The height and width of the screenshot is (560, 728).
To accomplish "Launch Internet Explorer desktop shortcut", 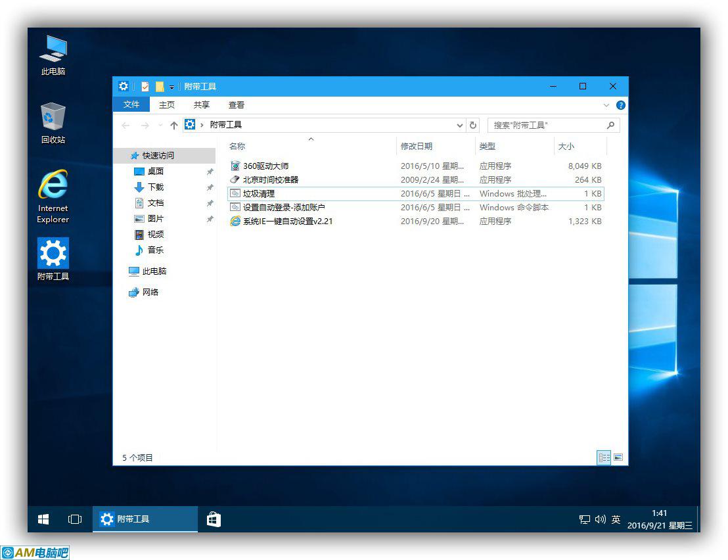I will (x=53, y=197).
